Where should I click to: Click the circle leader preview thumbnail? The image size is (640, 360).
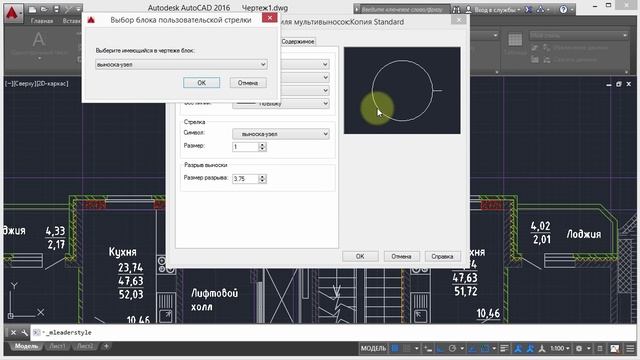click(x=402, y=90)
